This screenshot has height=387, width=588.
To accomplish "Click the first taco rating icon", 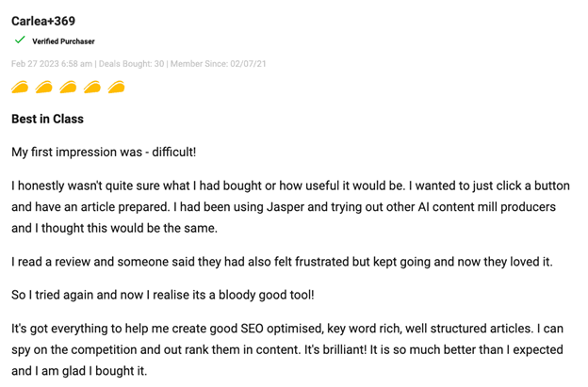I will point(21,88).
